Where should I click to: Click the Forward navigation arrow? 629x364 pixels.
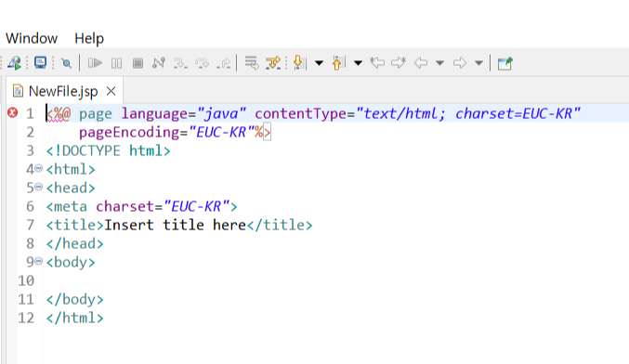point(460,62)
